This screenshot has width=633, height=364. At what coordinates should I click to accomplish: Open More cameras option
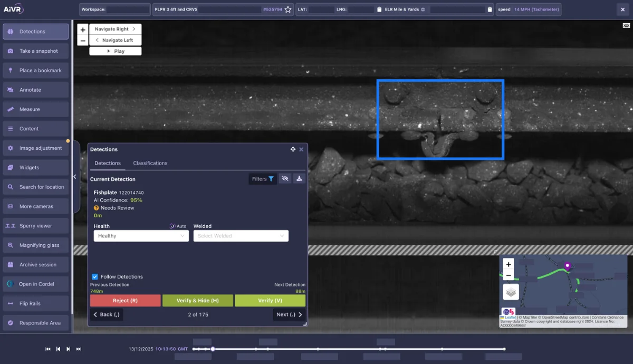click(36, 206)
